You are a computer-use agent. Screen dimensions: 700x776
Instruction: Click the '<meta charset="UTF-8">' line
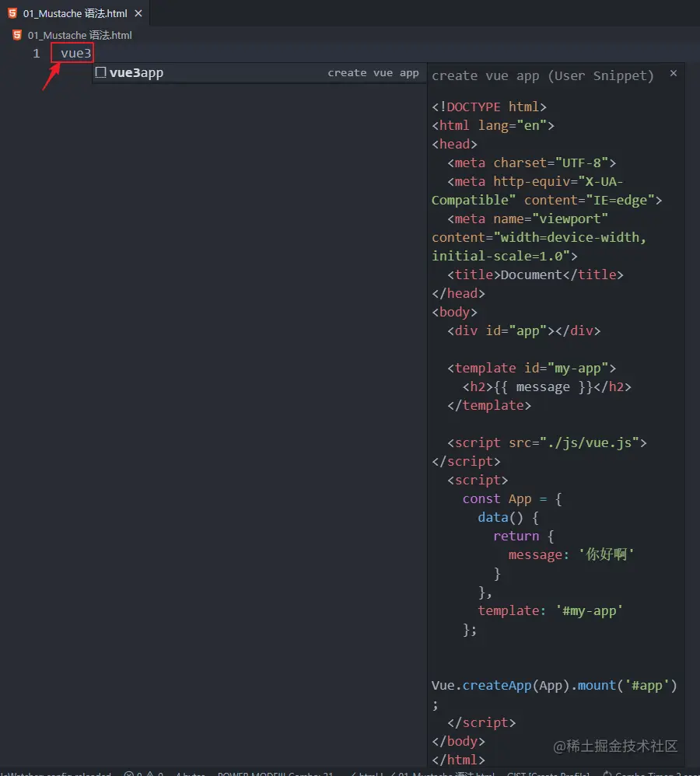point(532,163)
